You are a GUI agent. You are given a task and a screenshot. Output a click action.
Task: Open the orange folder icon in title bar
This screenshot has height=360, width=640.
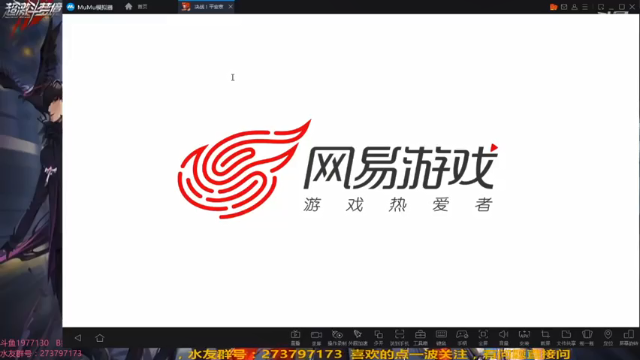pyautogui.click(x=553, y=7)
